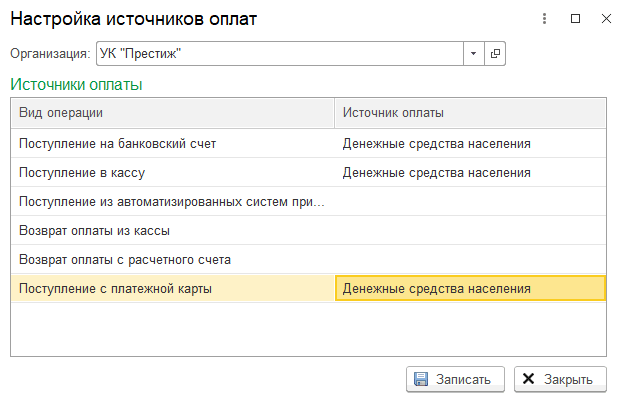Maximize the payment sources settings window
The width and height of the screenshot is (621, 395).
[x=575, y=19]
